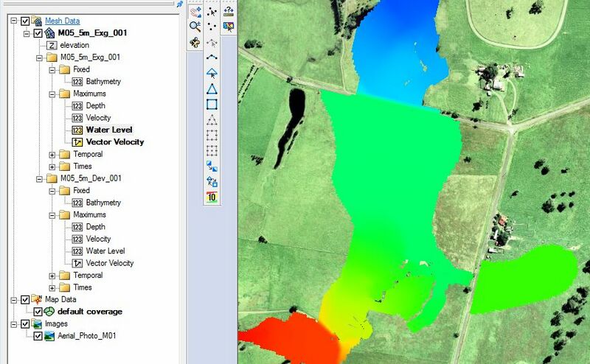
Task: Click the Mesh Data link label
Action: (62, 21)
